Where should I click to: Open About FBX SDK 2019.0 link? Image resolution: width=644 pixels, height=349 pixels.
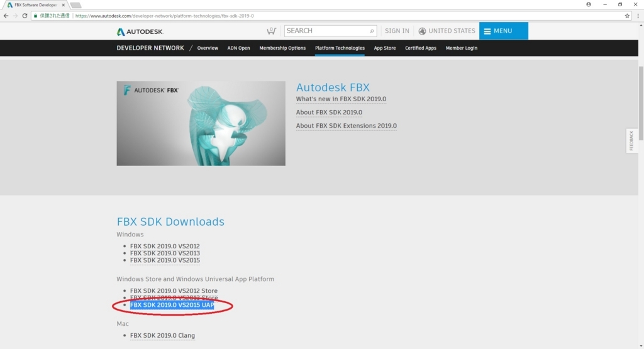click(x=329, y=113)
